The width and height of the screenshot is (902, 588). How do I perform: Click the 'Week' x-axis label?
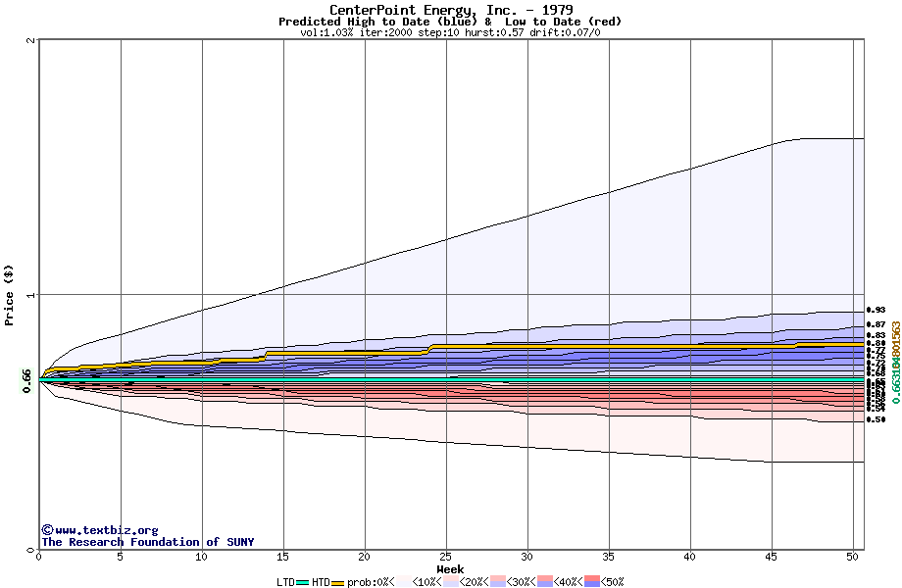[450, 569]
